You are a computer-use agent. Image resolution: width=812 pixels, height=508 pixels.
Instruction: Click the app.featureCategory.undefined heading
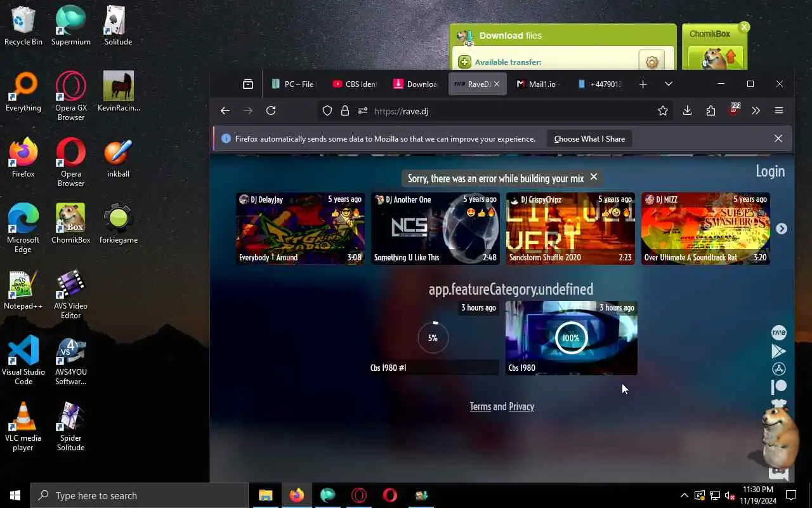tap(511, 289)
